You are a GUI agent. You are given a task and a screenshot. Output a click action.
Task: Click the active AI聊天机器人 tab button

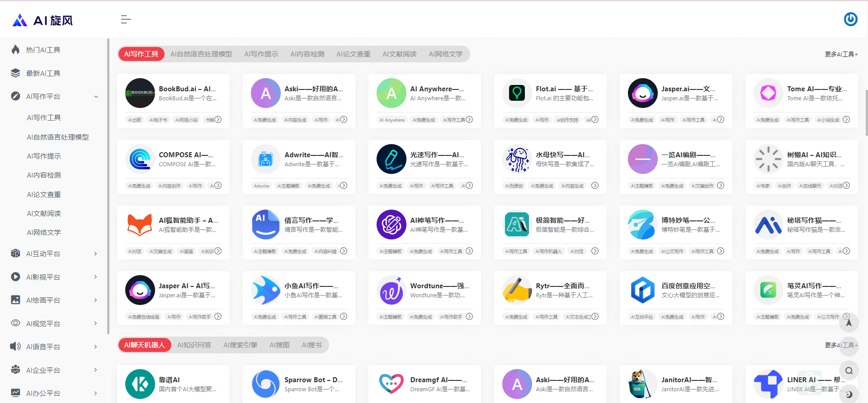[145, 345]
